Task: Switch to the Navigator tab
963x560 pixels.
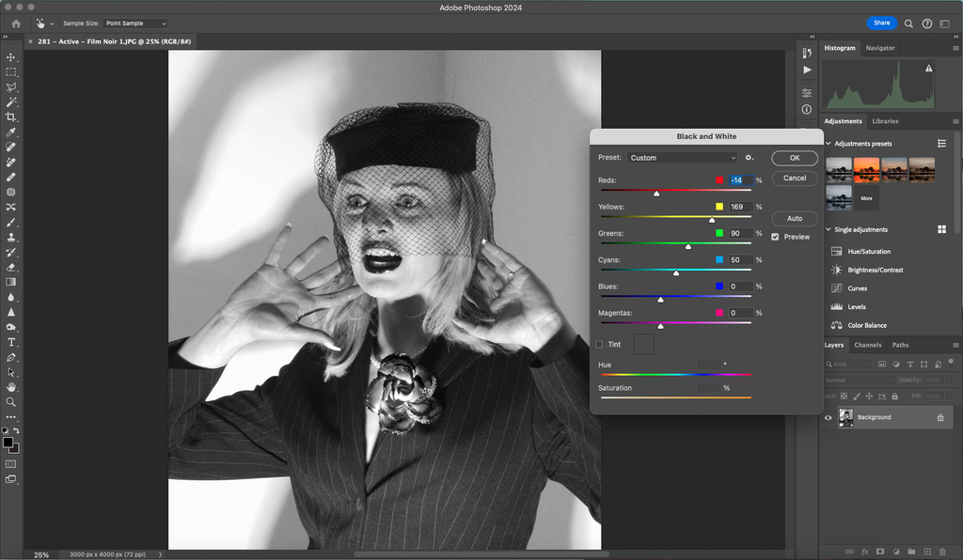Action: (x=880, y=48)
